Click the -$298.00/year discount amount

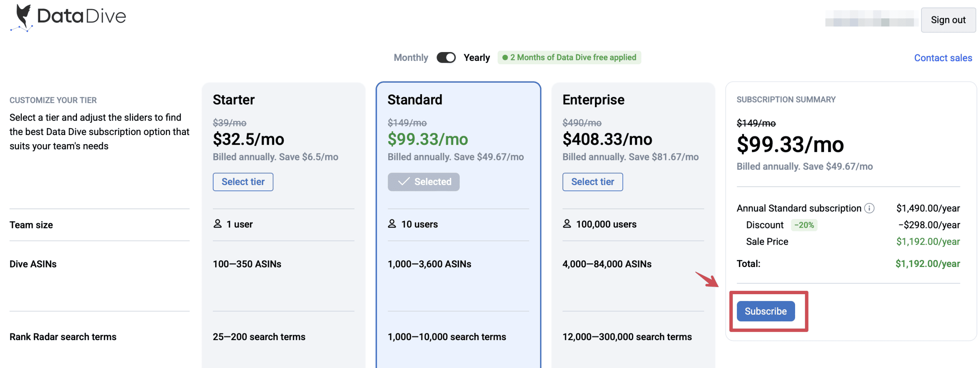click(929, 225)
